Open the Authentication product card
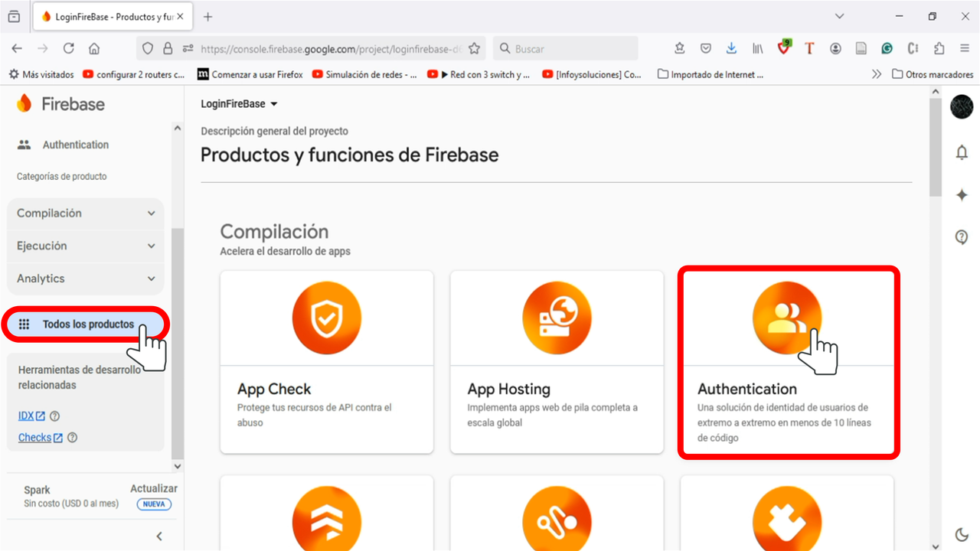 pos(789,362)
